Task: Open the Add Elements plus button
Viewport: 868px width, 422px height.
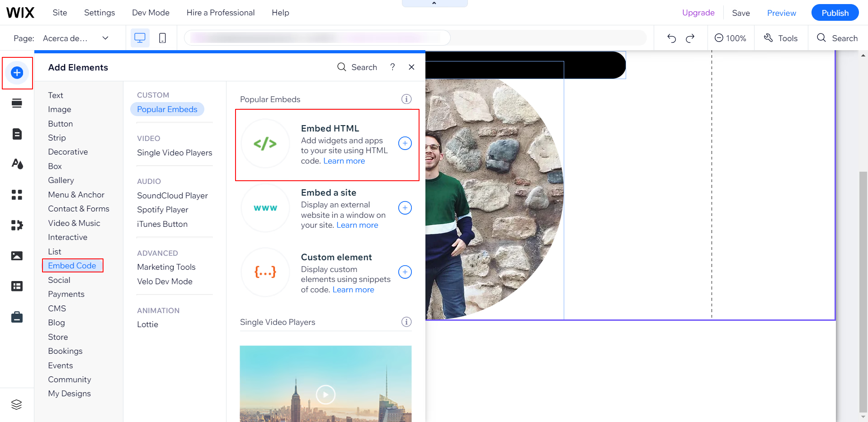Action: (17, 73)
